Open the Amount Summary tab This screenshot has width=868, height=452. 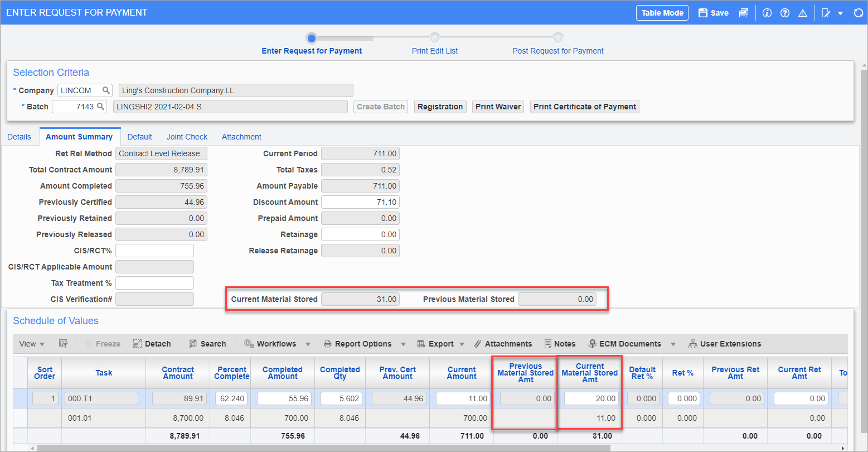(80, 136)
